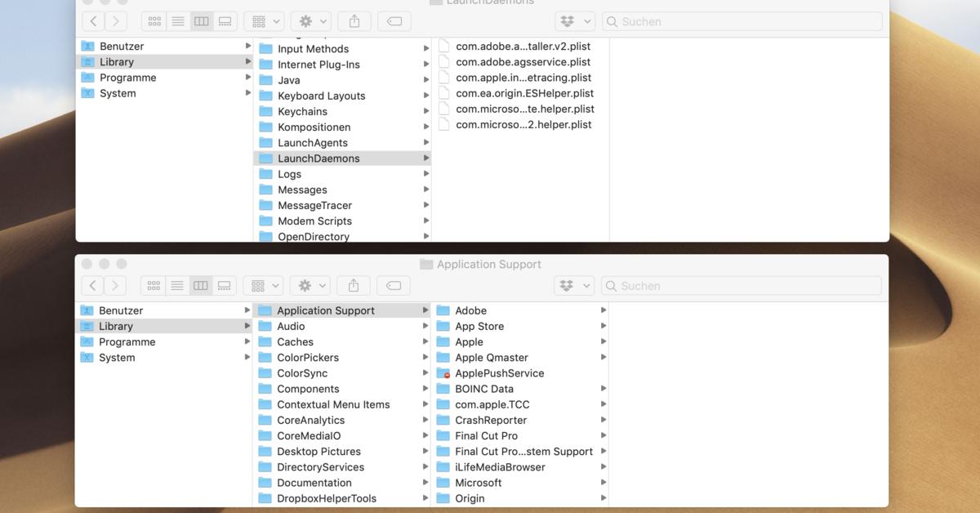Select the Kompositionen folder

342,127
